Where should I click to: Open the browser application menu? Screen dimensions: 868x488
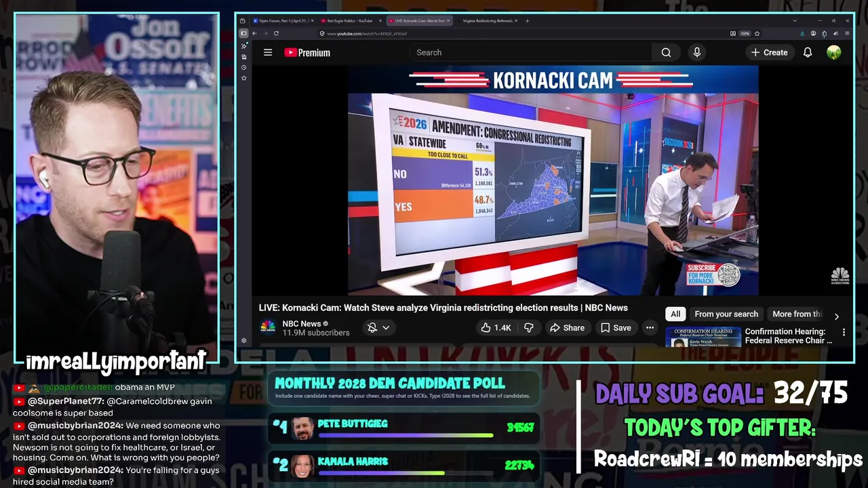847,33
